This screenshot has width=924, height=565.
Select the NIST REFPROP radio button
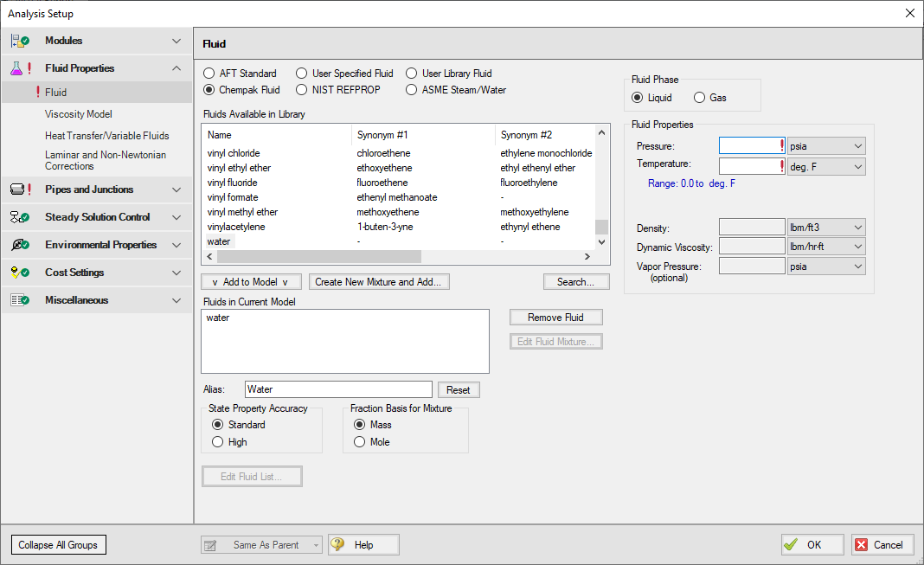(302, 90)
